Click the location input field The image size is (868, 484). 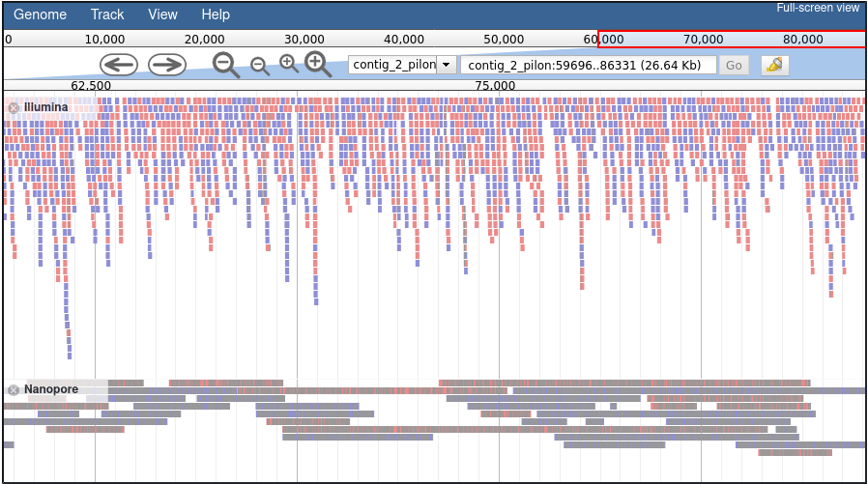pyautogui.click(x=589, y=66)
